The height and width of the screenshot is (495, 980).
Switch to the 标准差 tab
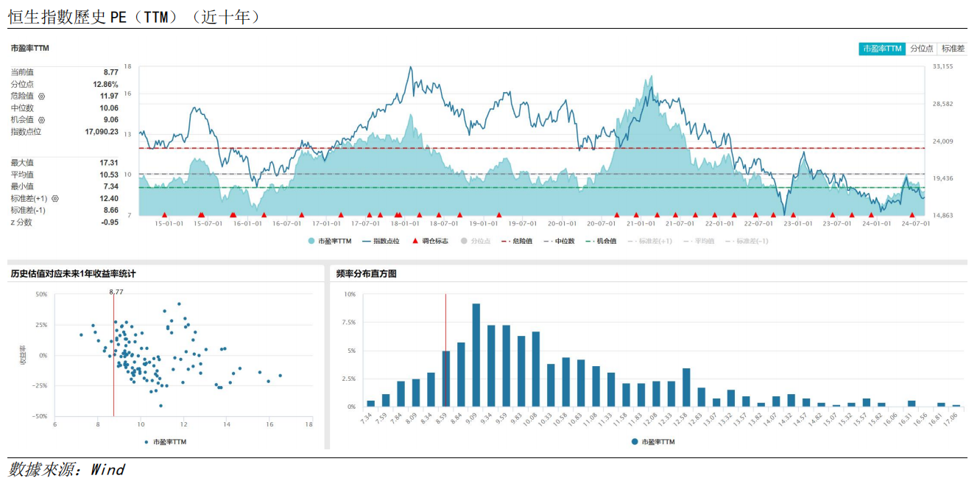(x=952, y=49)
